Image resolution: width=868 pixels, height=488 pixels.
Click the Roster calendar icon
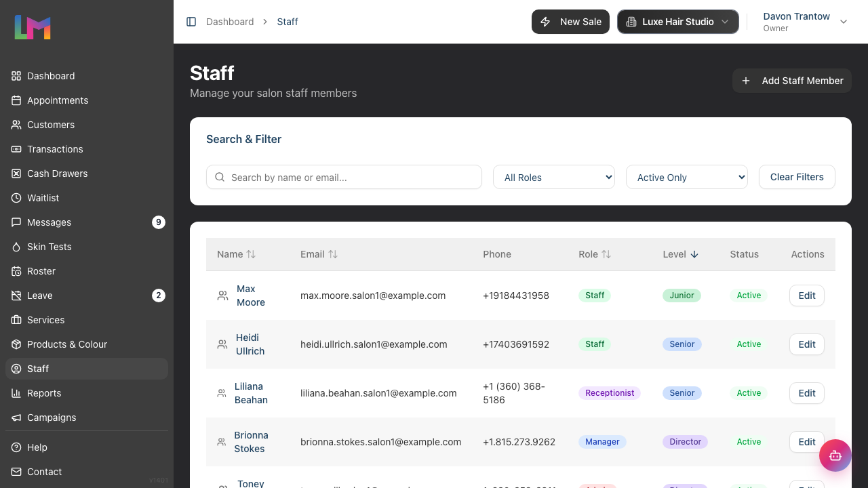pyautogui.click(x=16, y=271)
